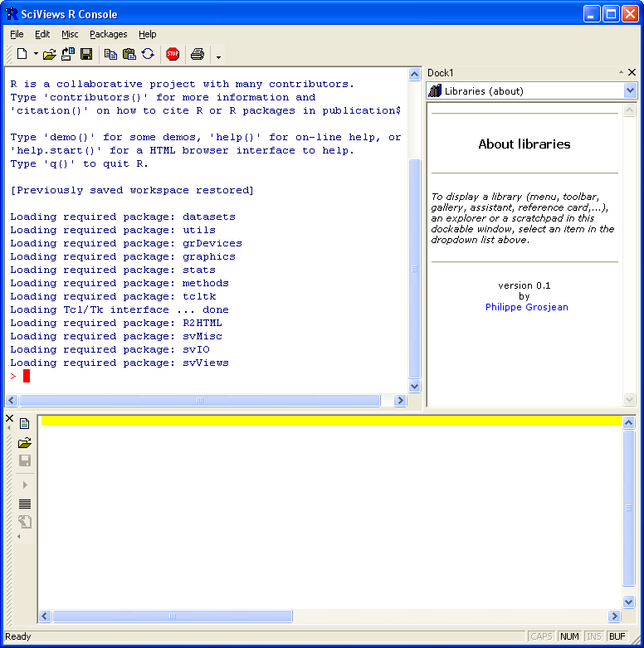
Task: Click console horizontal scrollbar right arrow
Action: (400, 400)
